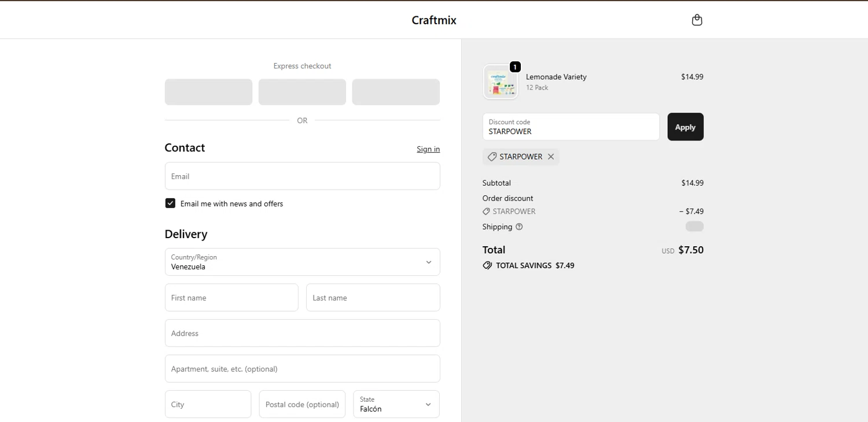Image resolution: width=868 pixels, height=422 pixels.
Task: Click the middle express checkout button
Action: [302, 92]
